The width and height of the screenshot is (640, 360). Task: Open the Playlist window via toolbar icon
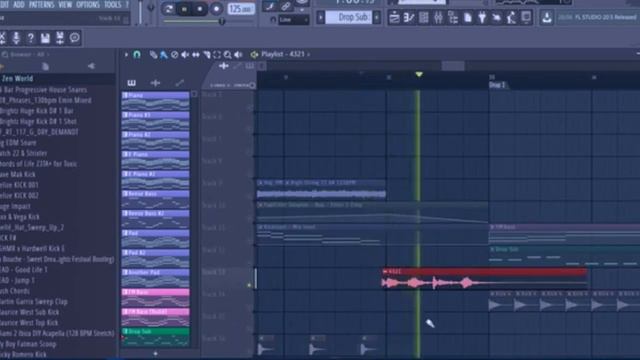tap(394, 18)
